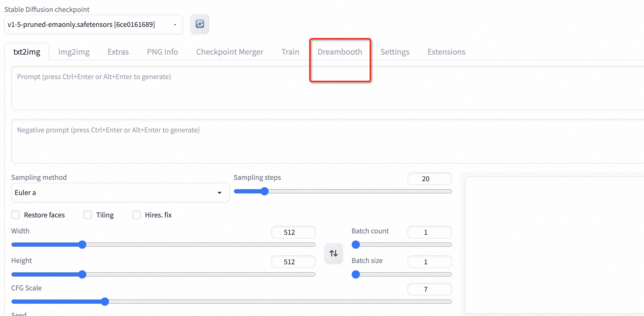Refresh the Stable Diffusion checkpoint list

point(200,24)
